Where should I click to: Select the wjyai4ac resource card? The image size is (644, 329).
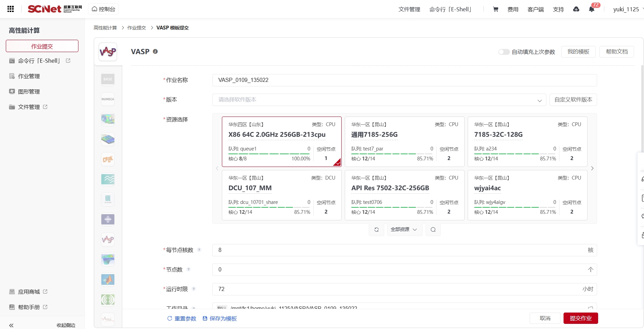tap(527, 195)
